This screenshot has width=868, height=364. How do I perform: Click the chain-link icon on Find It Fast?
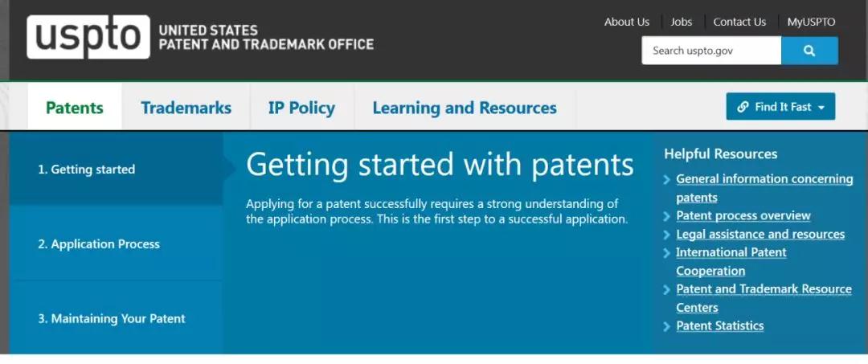click(x=743, y=107)
